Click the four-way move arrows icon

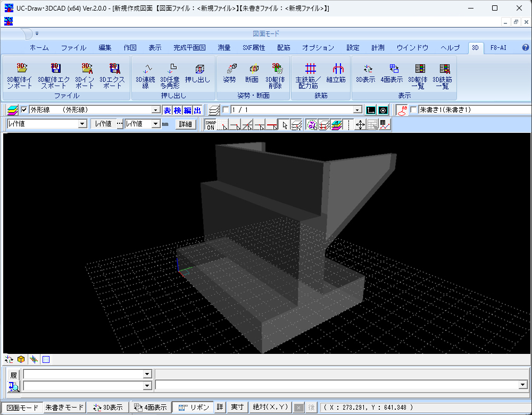coord(360,125)
